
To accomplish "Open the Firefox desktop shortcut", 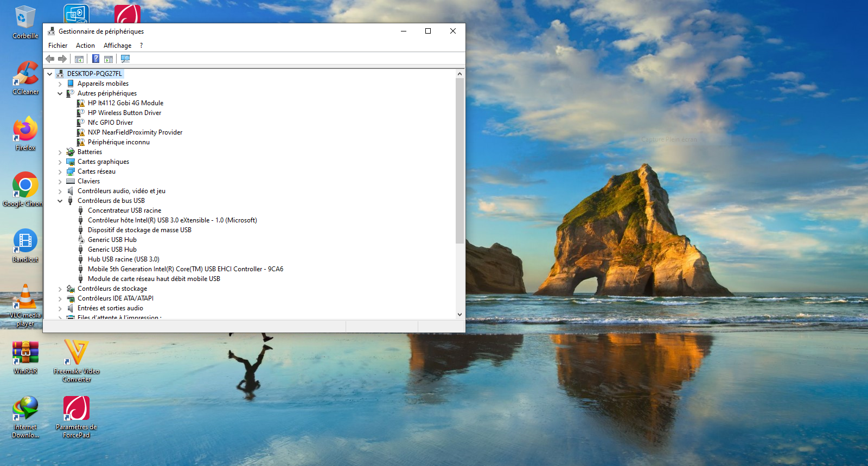I will (x=25, y=133).
